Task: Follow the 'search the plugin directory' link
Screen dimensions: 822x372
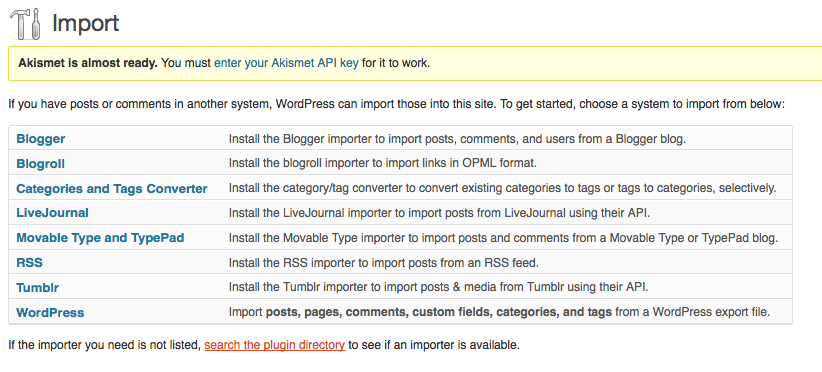Action: 275,345
